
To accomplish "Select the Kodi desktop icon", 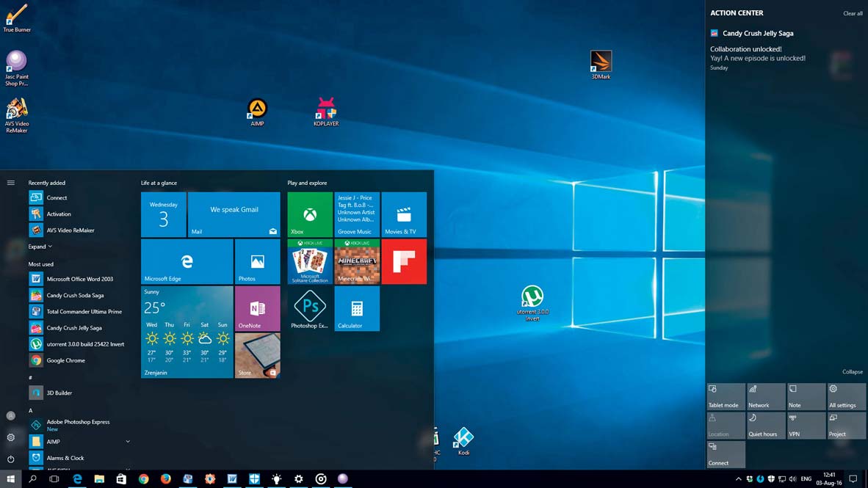I will [x=463, y=441].
